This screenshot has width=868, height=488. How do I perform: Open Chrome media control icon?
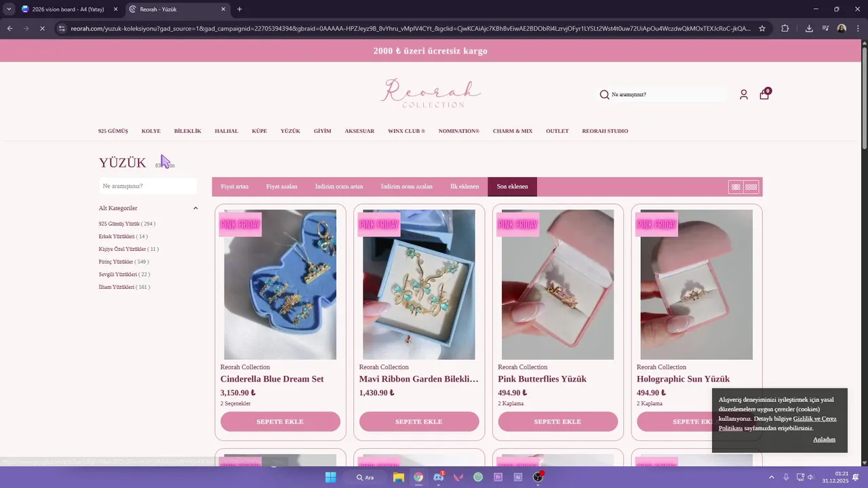(x=825, y=28)
